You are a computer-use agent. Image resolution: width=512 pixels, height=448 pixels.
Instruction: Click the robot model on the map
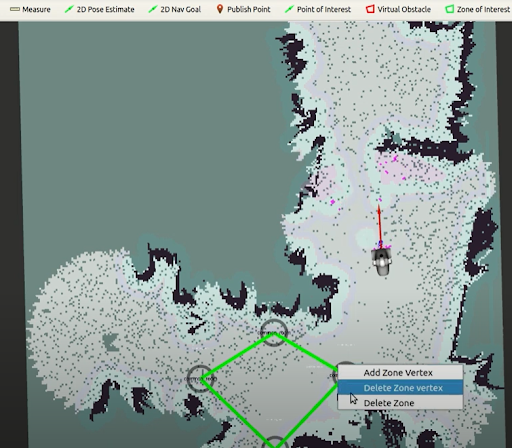(x=382, y=262)
